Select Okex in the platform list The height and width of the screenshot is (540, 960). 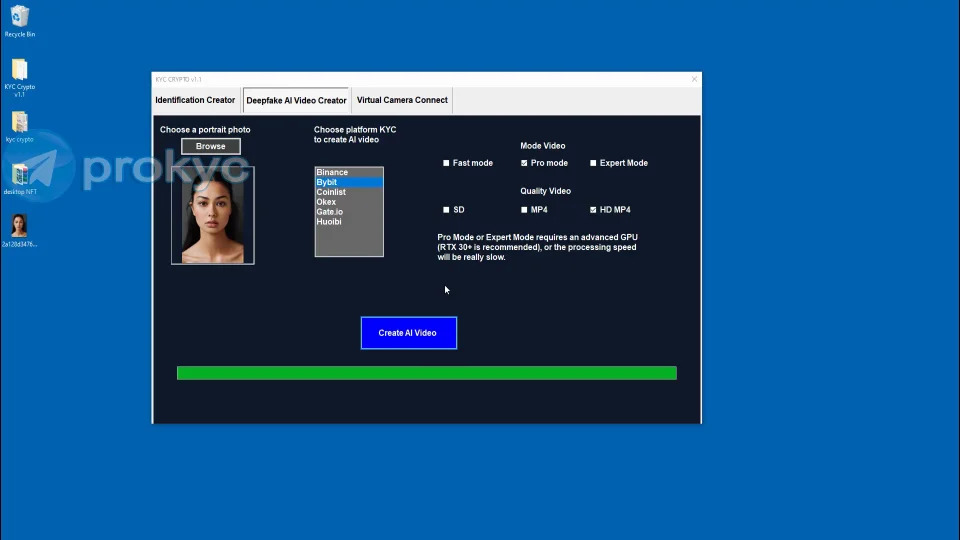[x=349, y=201]
